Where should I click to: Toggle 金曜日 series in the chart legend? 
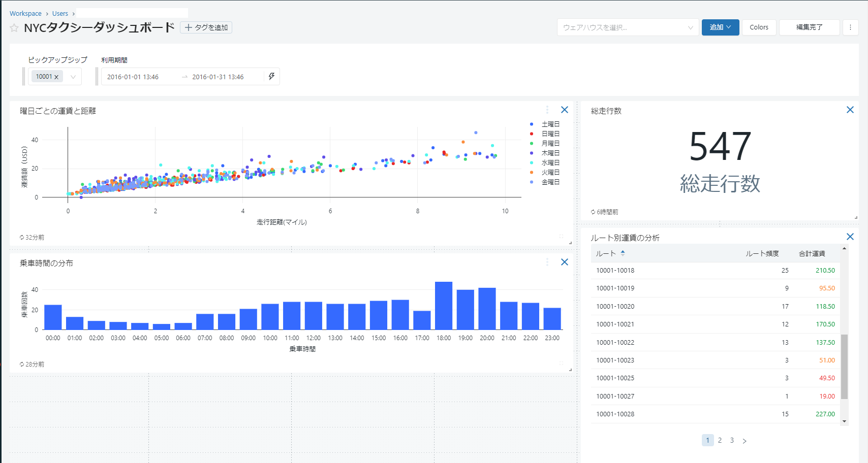(x=550, y=182)
